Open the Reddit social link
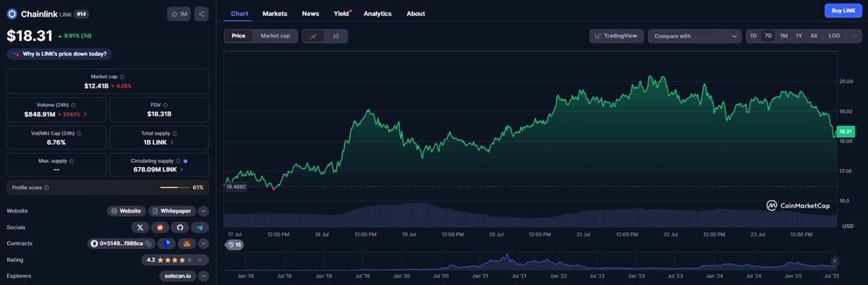The width and height of the screenshot is (868, 285). (161, 227)
